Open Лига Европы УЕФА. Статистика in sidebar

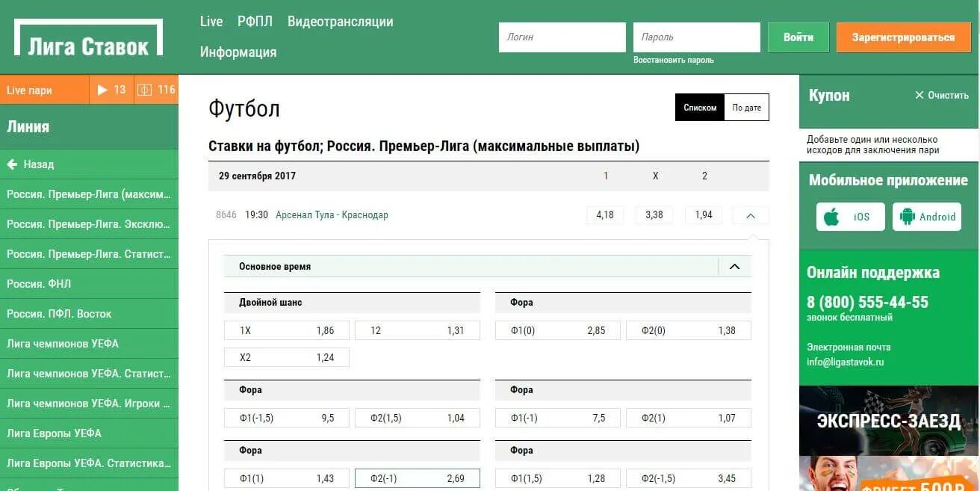[89, 463]
